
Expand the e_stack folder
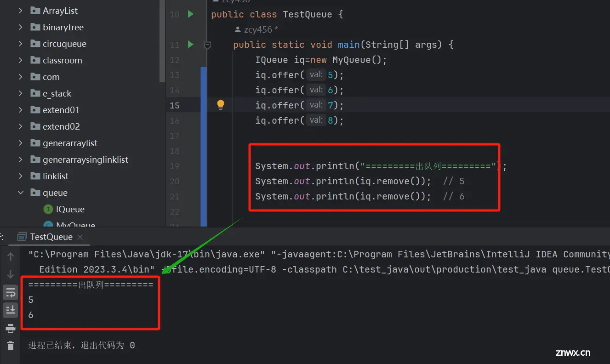pyautogui.click(x=20, y=93)
